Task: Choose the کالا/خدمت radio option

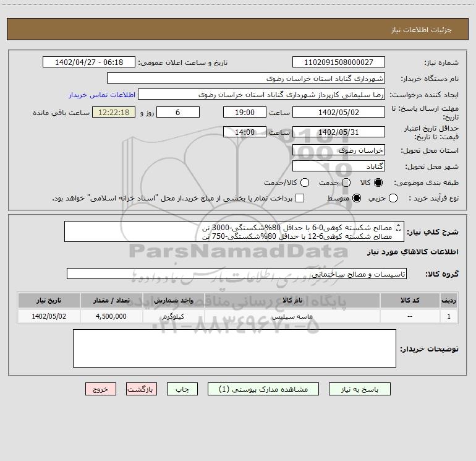Action: point(305,183)
